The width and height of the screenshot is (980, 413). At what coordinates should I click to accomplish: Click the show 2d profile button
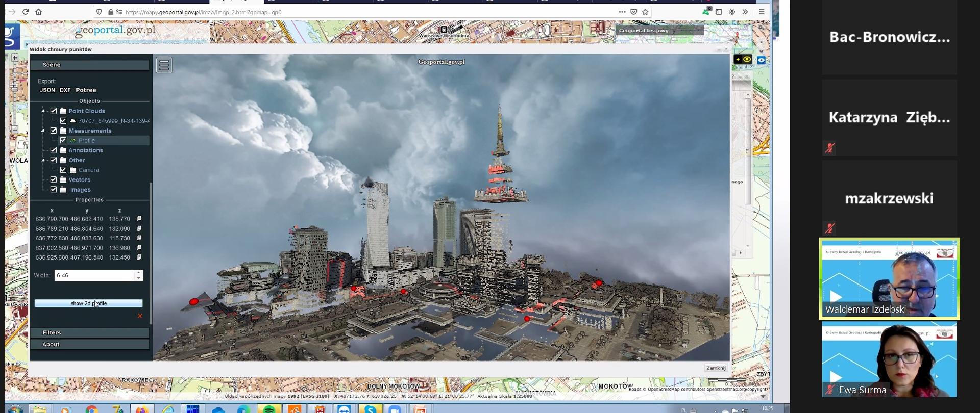88,303
